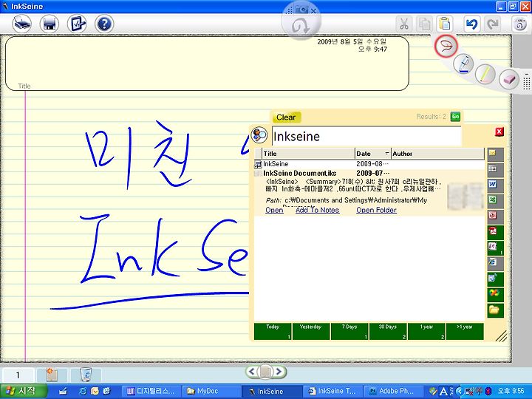Go to previous page with left arrow

pos(252,372)
